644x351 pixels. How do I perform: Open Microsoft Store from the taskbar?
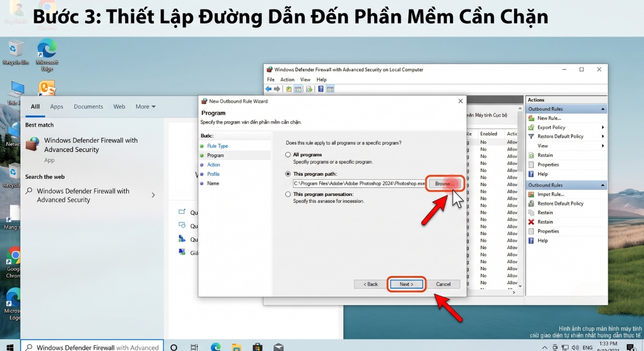[x=258, y=347]
